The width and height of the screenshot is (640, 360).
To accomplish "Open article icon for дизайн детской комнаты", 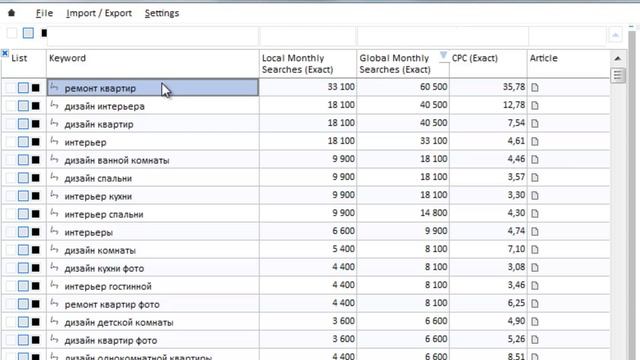I will (x=535, y=321).
